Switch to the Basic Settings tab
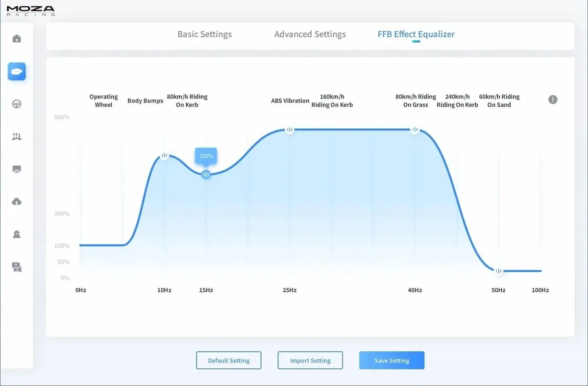The width and height of the screenshot is (588, 386). (204, 34)
